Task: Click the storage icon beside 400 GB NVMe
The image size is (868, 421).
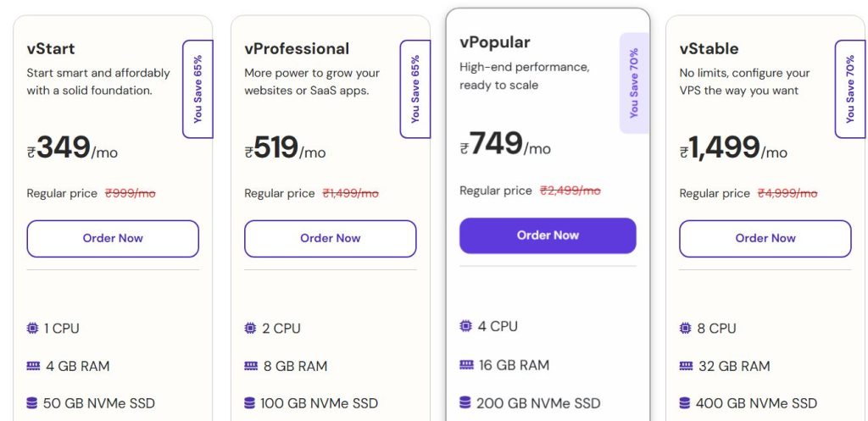Action: pos(686,403)
